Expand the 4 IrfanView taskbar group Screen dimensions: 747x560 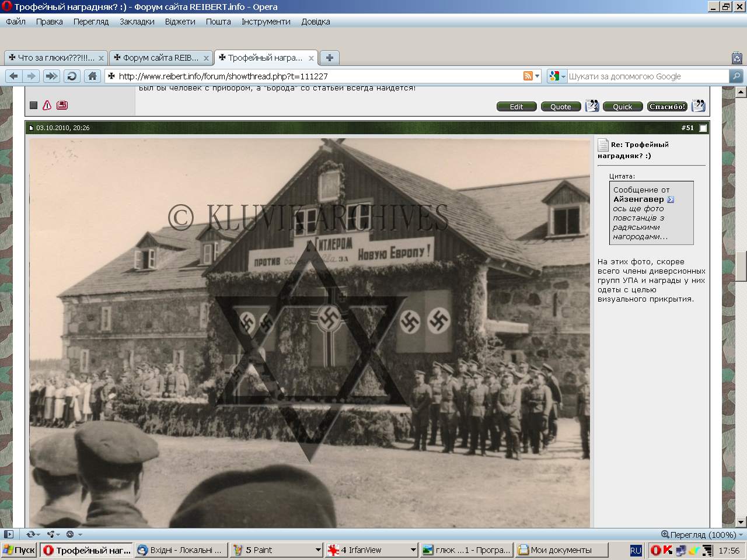point(413,550)
